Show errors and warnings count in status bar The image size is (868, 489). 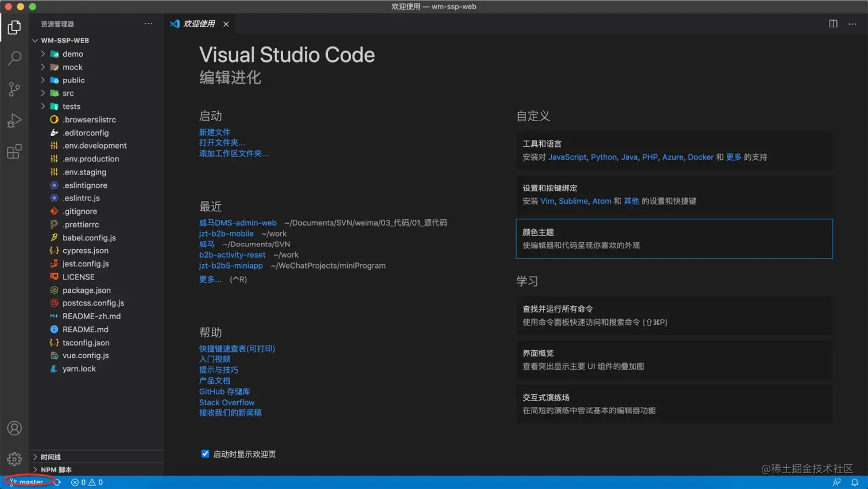(87, 482)
